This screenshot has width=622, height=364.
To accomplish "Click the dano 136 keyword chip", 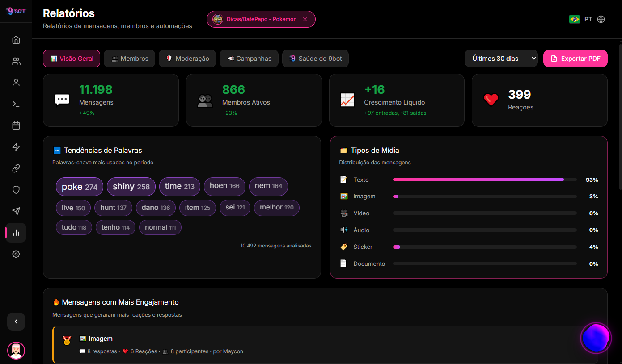I will (x=156, y=208).
